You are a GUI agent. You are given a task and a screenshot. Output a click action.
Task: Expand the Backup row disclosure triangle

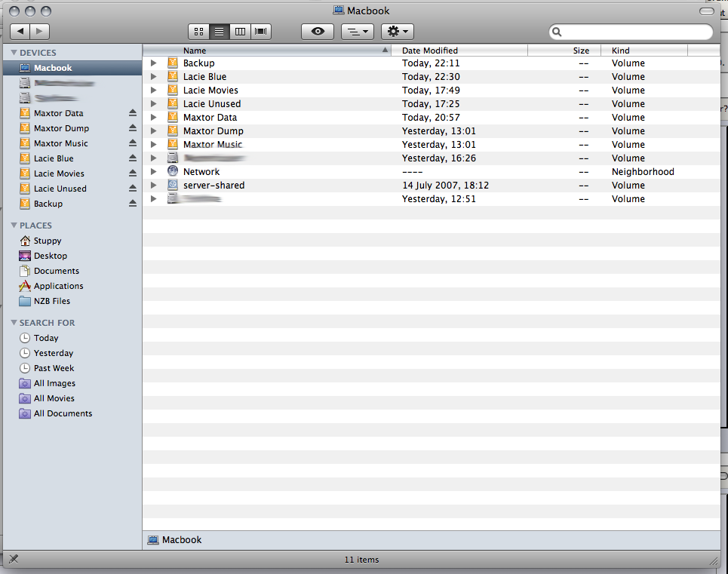(x=154, y=63)
